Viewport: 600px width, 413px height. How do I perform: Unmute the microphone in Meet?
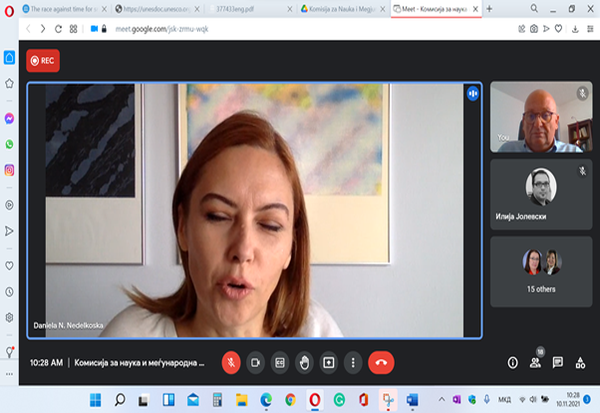pos(232,362)
